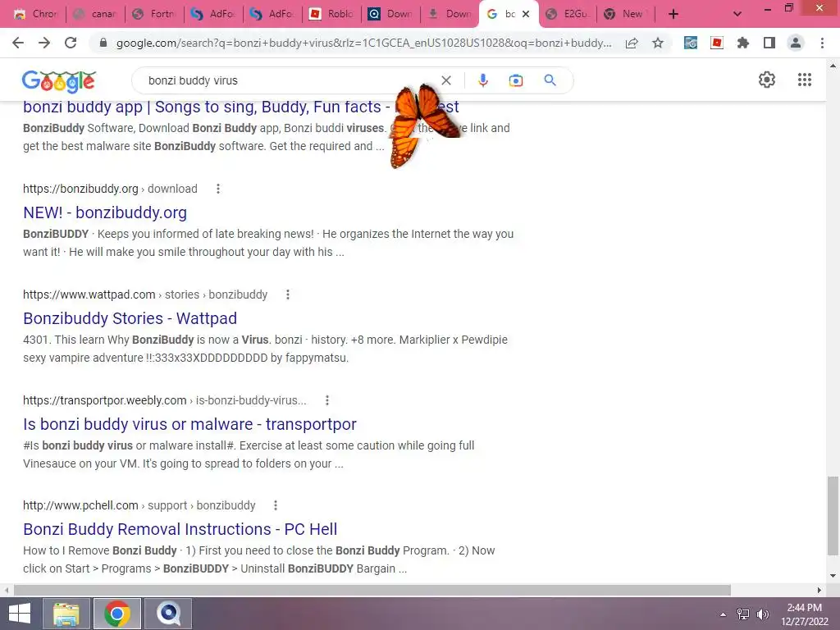Switch to the New Tab tab

pyautogui.click(x=624, y=14)
